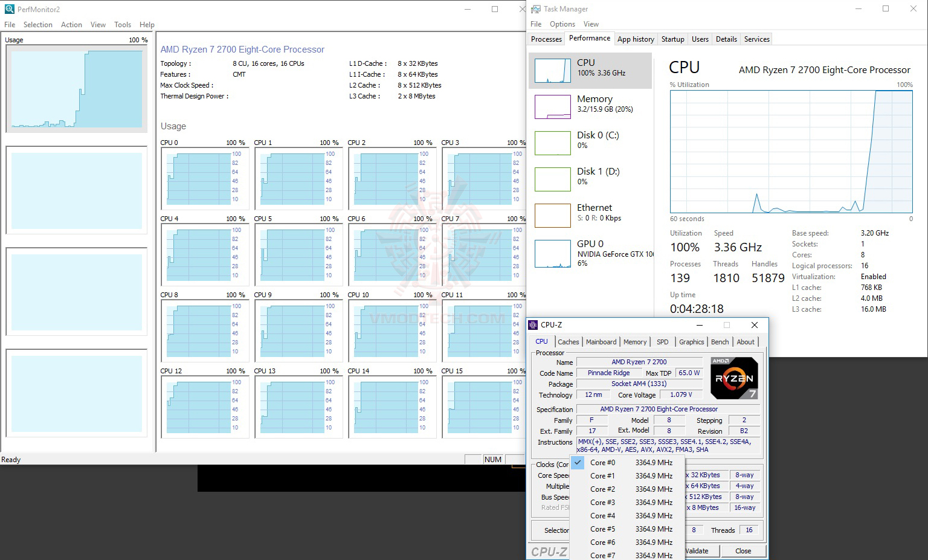928x560 pixels.
Task: Open the About tab in CPU-Z
Action: (x=746, y=342)
